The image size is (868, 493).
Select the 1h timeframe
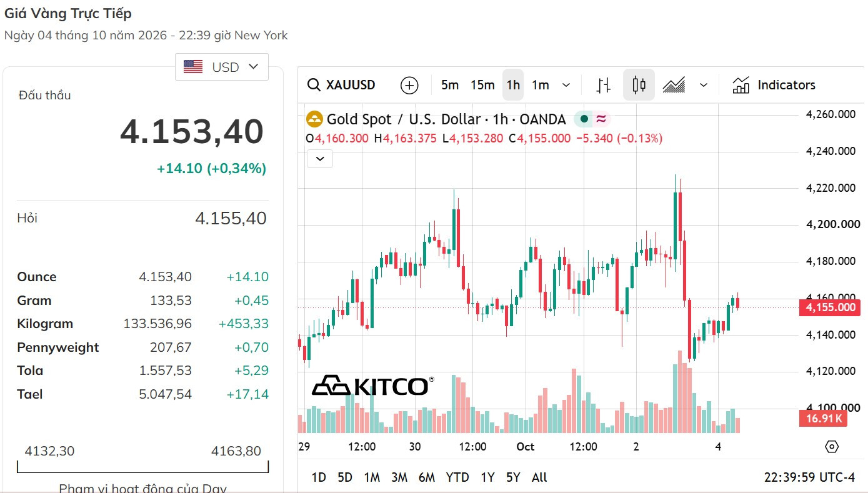pos(513,85)
